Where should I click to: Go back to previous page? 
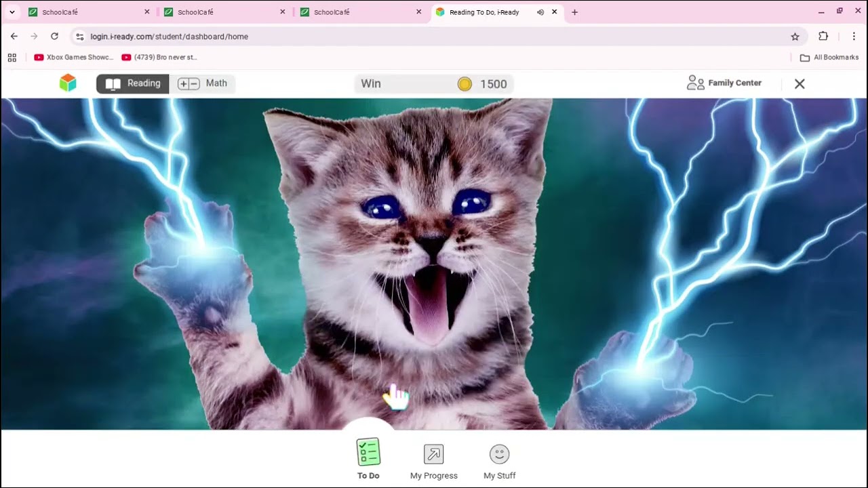(x=14, y=37)
